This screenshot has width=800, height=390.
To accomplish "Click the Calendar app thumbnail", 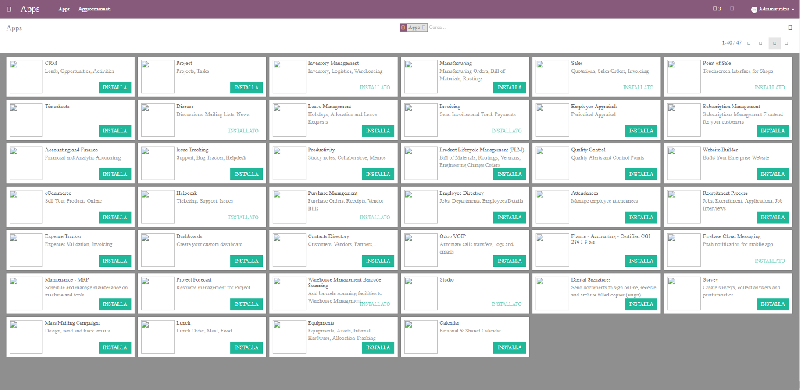I will (x=420, y=337).
